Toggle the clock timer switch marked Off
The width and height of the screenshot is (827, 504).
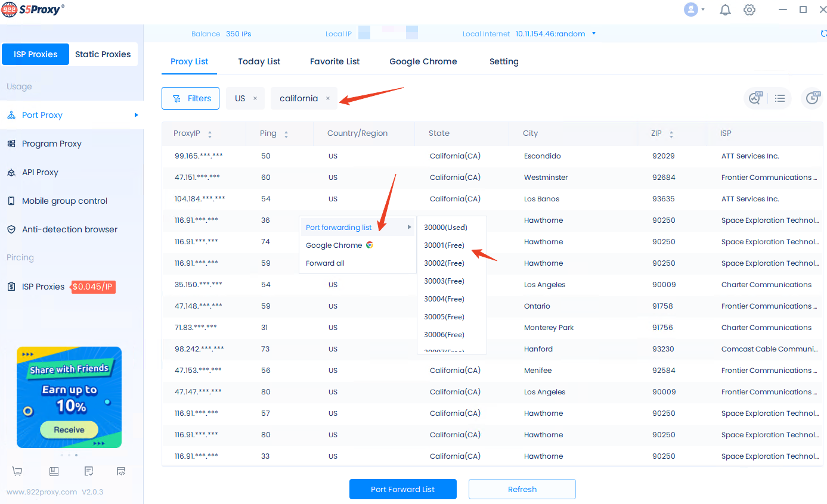tap(812, 98)
